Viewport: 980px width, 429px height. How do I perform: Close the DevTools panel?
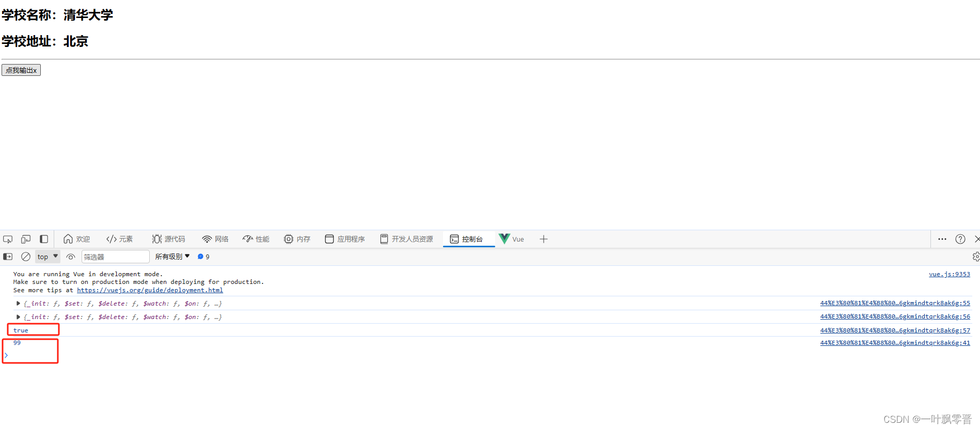click(977, 239)
